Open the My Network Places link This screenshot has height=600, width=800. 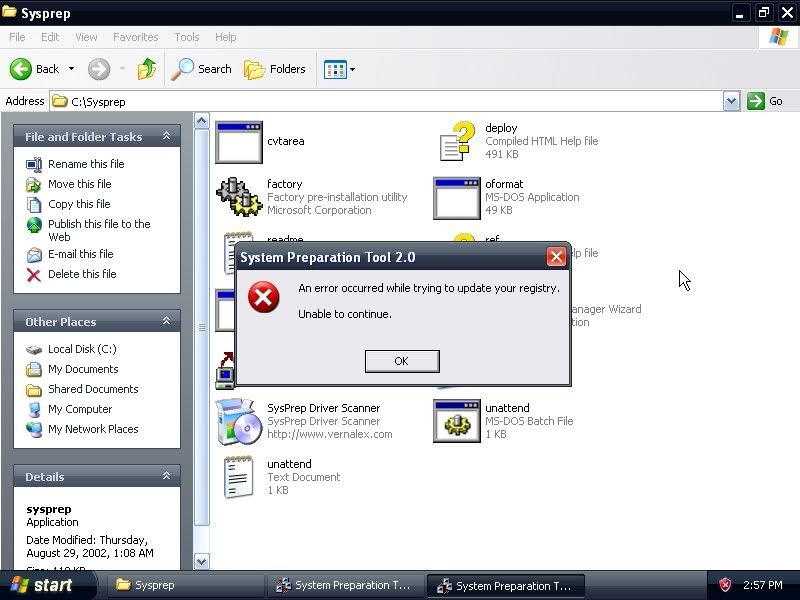coord(93,429)
